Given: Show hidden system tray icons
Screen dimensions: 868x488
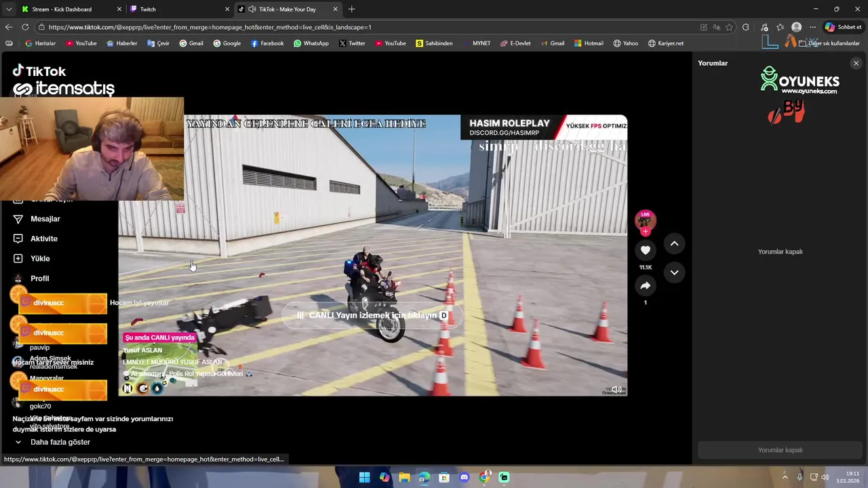Looking at the screenshot, I should (785, 477).
